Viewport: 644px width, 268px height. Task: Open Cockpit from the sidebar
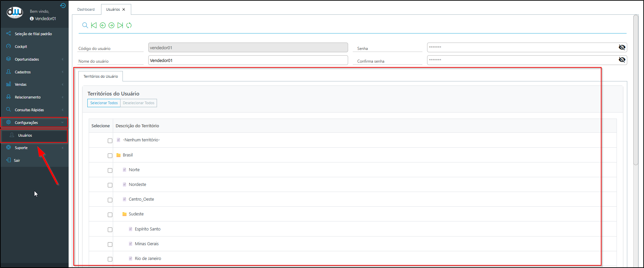21,47
